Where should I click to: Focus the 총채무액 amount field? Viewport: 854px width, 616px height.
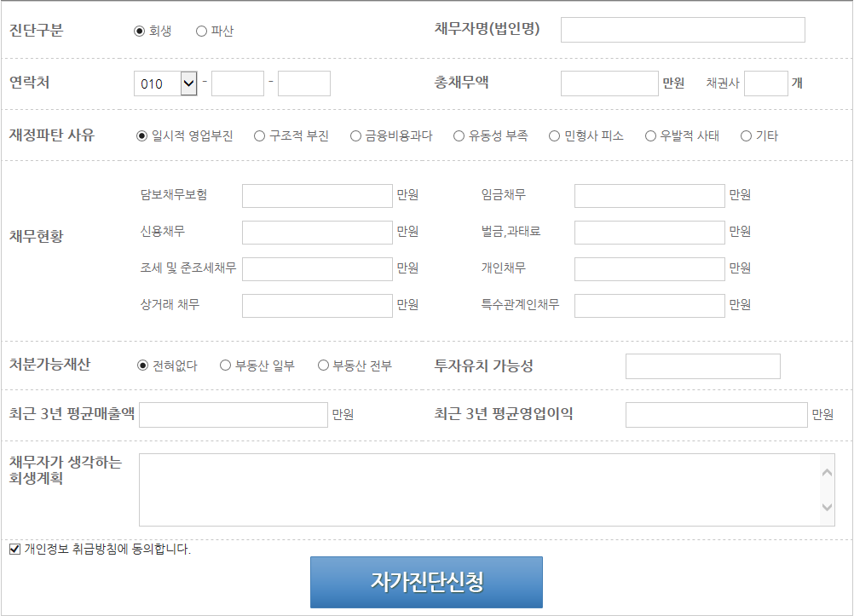tap(609, 83)
